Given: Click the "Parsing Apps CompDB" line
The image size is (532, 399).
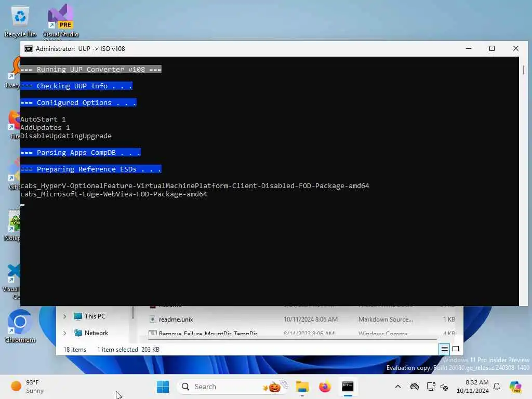Looking at the screenshot, I should click(81, 152).
